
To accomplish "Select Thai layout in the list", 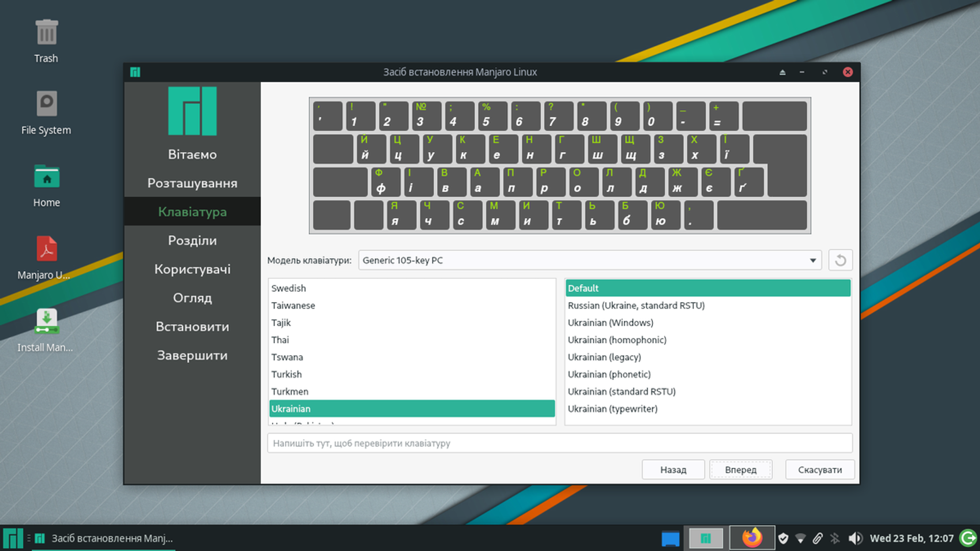I will [x=412, y=340].
